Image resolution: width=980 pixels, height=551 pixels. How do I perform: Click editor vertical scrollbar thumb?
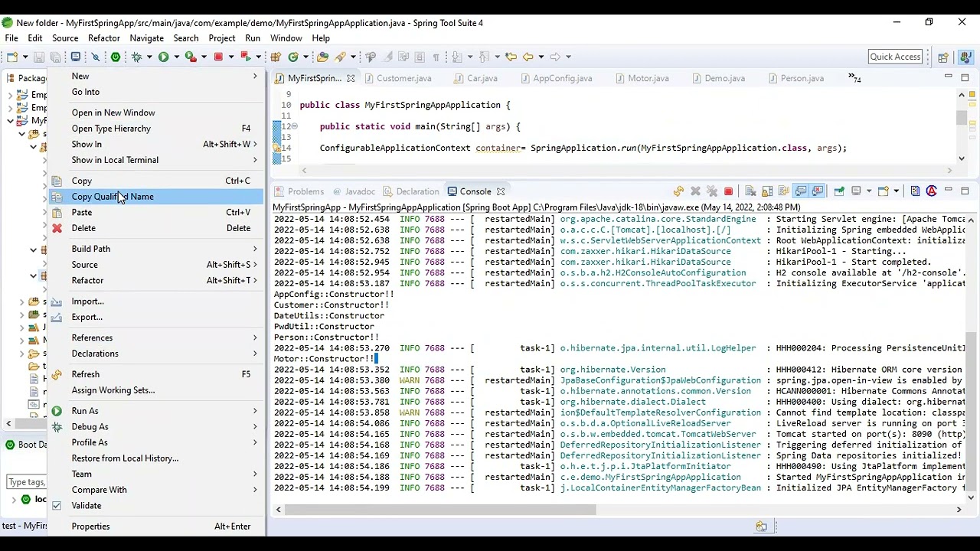pyautogui.click(x=961, y=117)
